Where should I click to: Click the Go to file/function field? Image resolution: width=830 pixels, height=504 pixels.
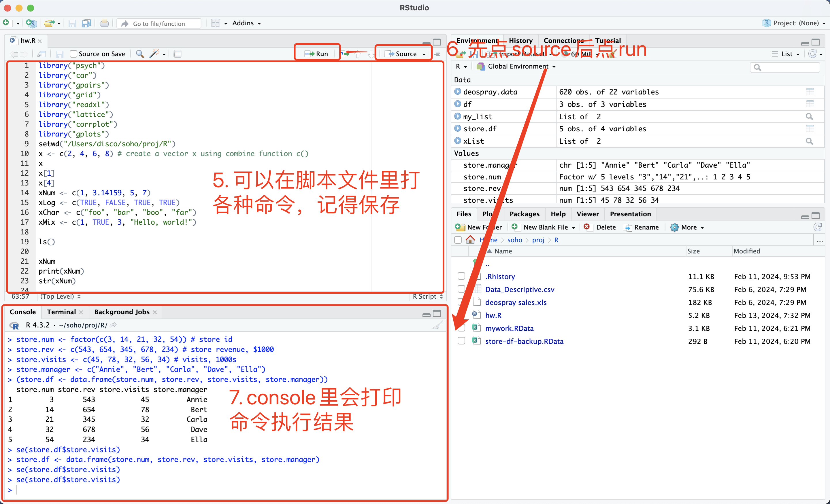click(x=159, y=24)
